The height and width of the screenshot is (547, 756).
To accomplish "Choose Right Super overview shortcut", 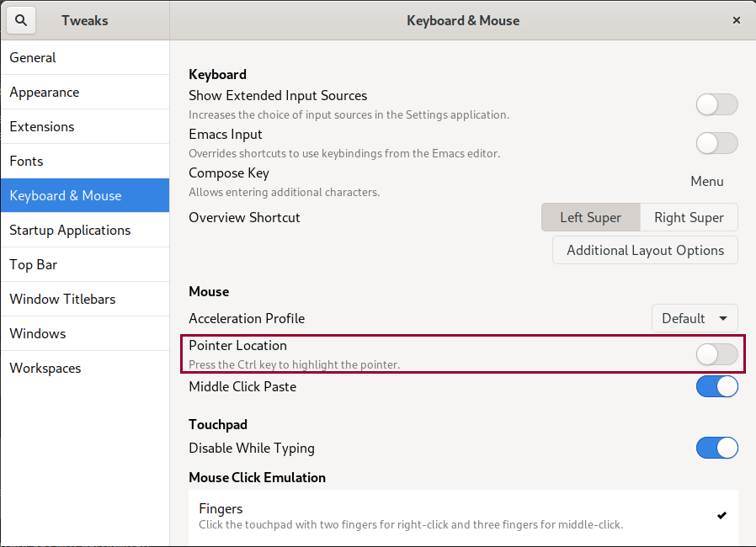I will coord(688,217).
